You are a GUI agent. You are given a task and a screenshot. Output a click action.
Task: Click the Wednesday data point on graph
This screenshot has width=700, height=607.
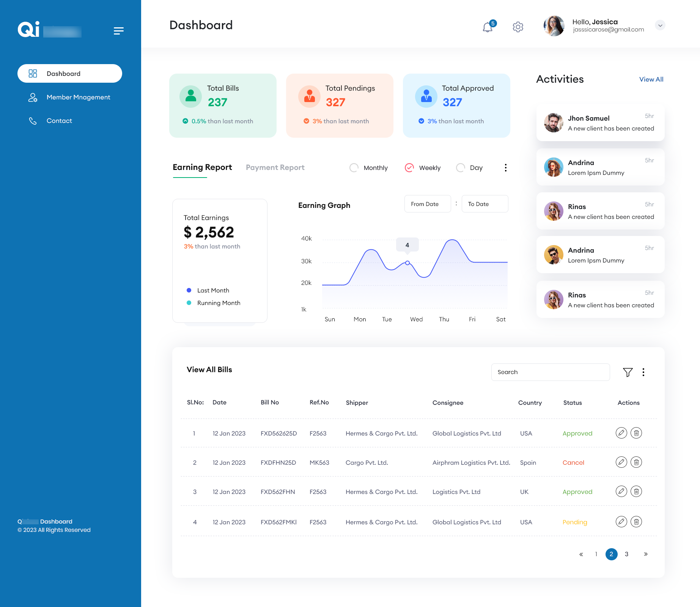[407, 263]
